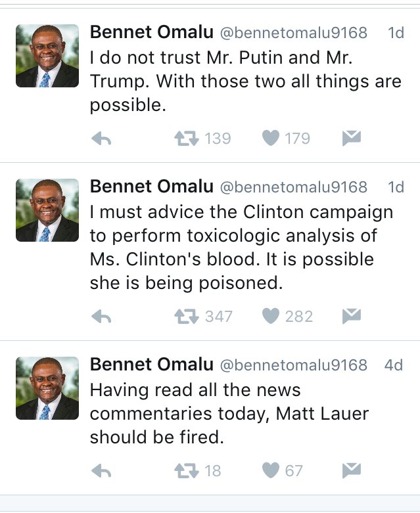Open Bennet Omalu name on first tweet

point(151,32)
